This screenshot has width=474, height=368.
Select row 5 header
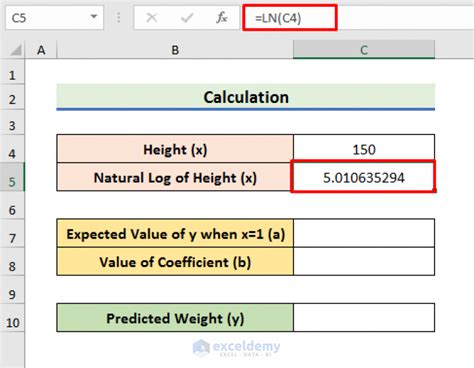point(12,177)
